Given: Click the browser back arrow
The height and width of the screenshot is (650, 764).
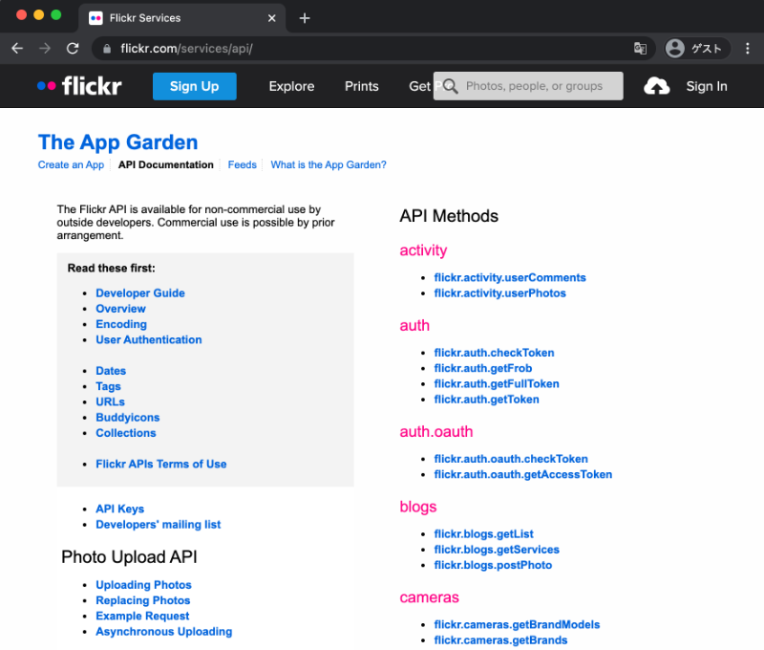Looking at the screenshot, I should pyautogui.click(x=17, y=48).
